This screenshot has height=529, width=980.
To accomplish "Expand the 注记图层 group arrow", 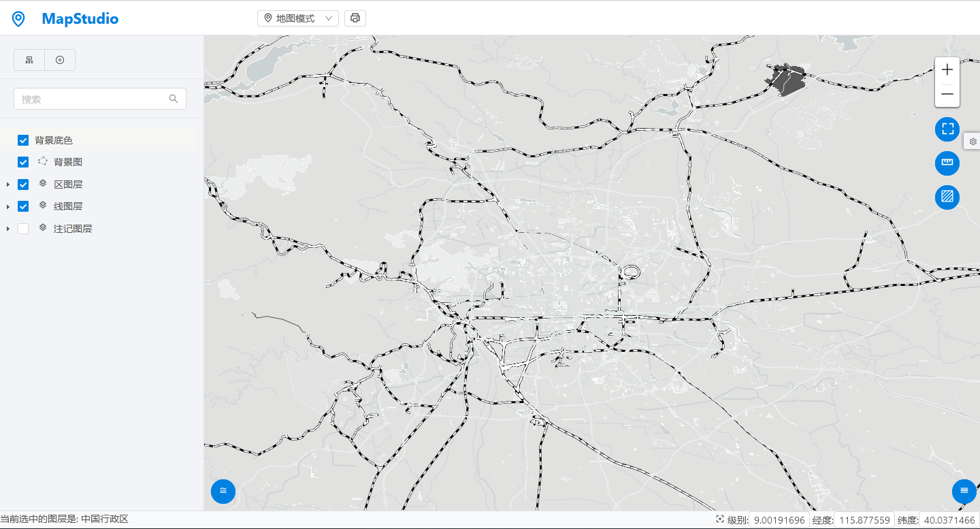I will (8, 229).
